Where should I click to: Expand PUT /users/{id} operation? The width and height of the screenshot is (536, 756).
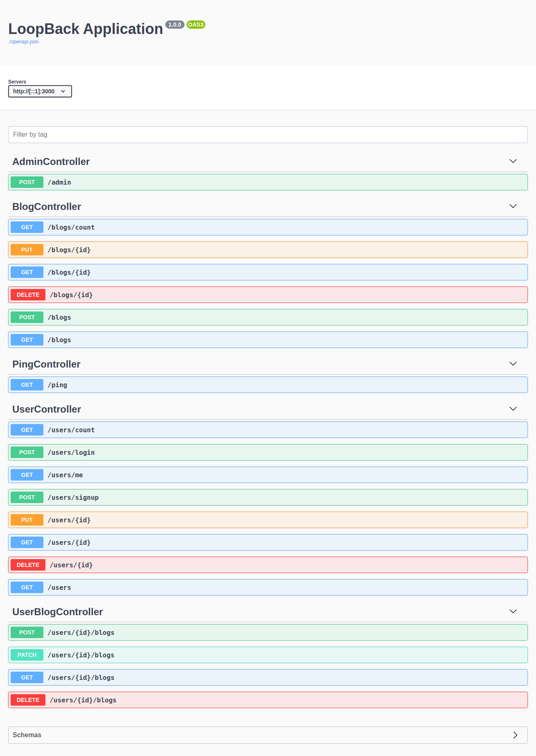268,520
